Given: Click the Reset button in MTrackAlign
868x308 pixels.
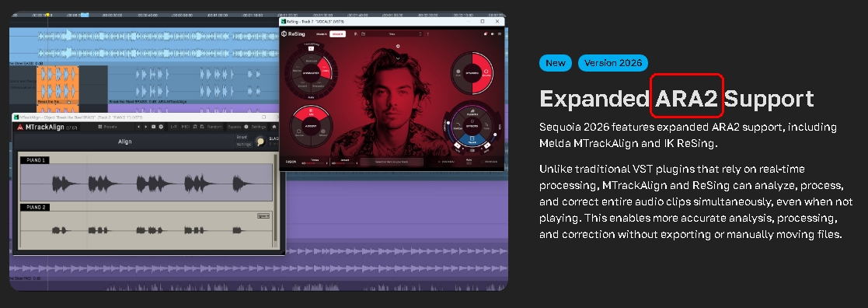Looking at the screenshot, I should 242,138.
